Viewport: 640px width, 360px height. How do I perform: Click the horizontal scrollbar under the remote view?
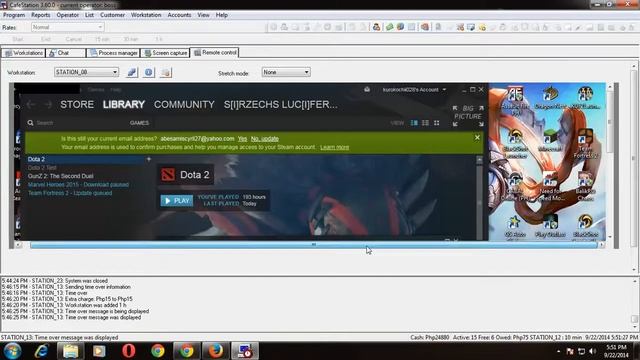pos(314,245)
